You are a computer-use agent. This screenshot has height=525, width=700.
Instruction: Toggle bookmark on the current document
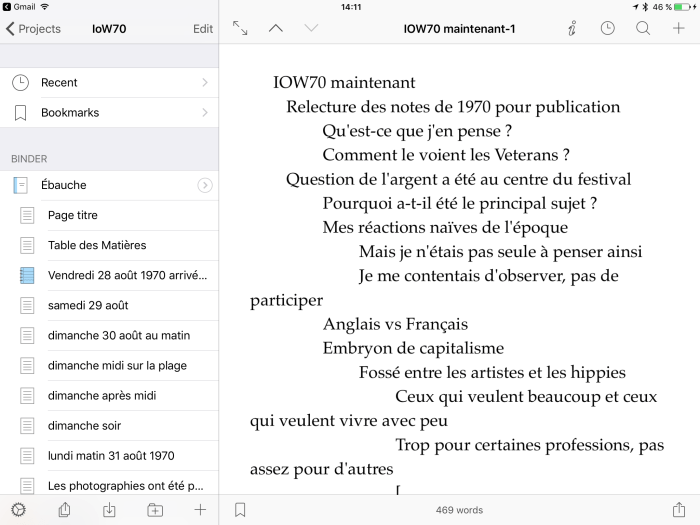click(x=240, y=510)
